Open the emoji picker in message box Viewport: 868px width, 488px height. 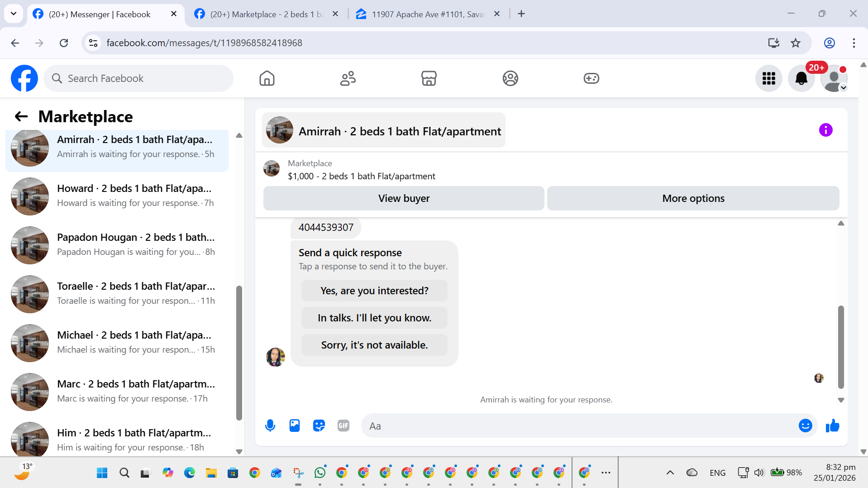(x=805, y=426)
